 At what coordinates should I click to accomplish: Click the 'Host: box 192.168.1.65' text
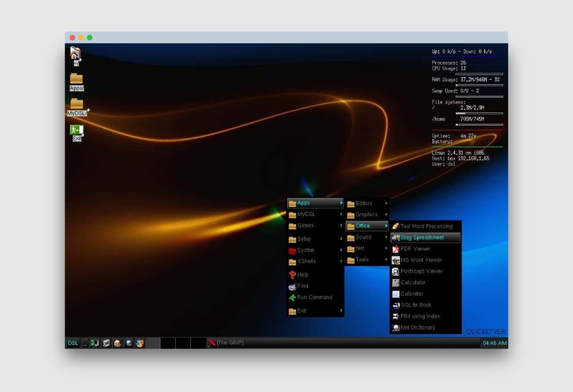point(461,159)
